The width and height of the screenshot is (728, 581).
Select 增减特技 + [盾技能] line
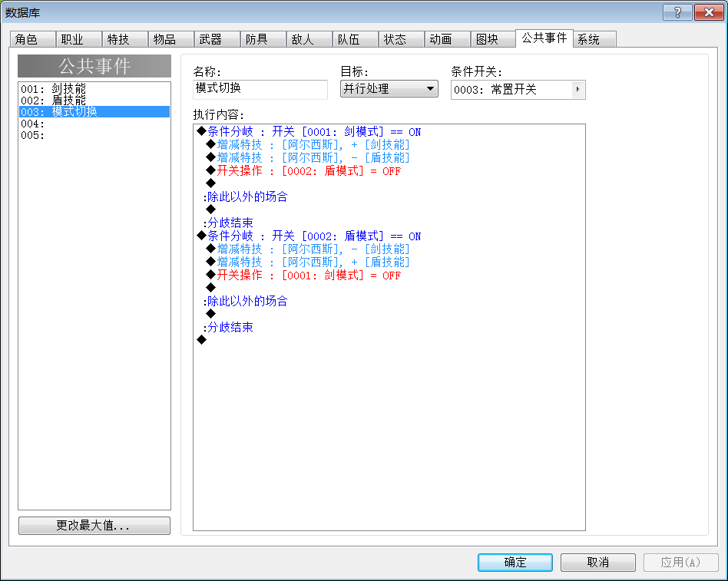308,262
